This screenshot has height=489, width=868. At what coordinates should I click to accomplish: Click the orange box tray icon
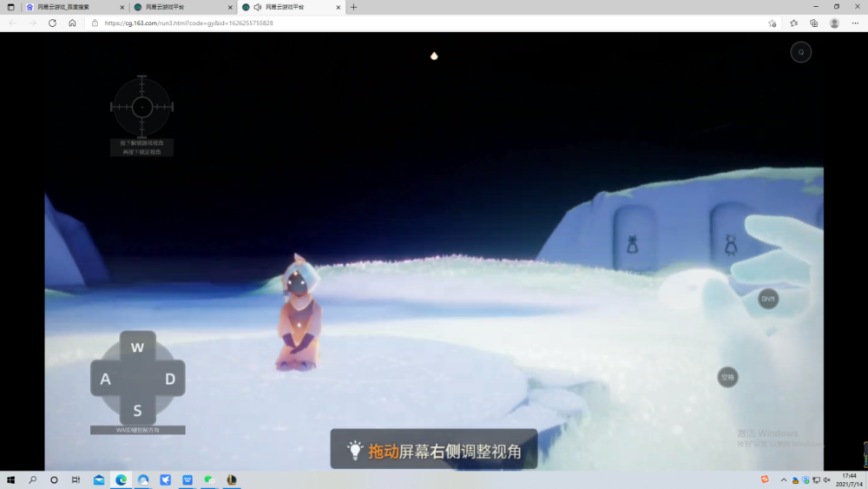(795, 480)
